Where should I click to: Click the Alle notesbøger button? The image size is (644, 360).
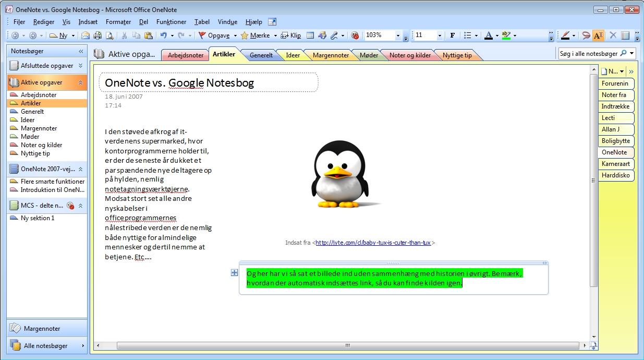[46, 346]
